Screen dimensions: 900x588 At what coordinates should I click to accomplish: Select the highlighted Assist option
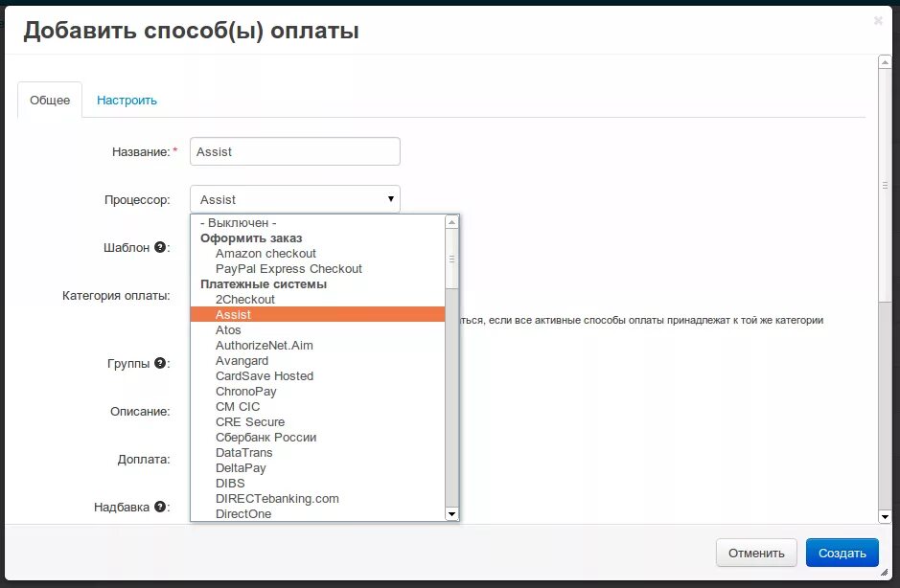318,314
